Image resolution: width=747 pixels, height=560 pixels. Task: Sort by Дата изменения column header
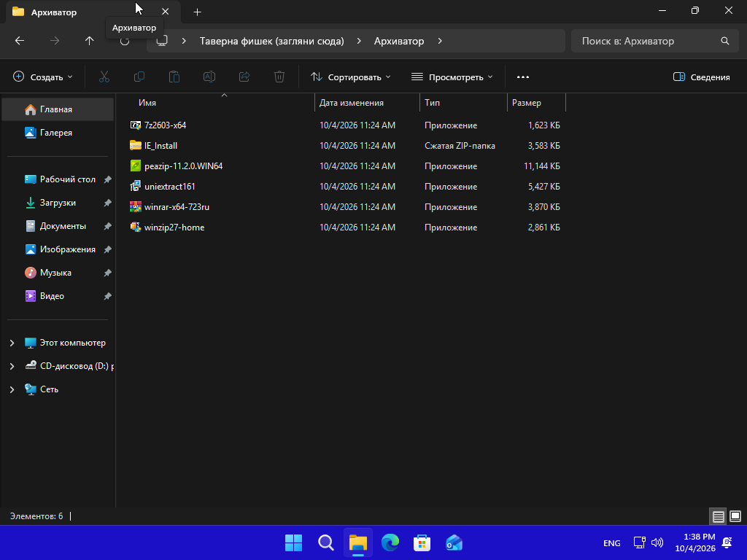[x=351, y=103]
